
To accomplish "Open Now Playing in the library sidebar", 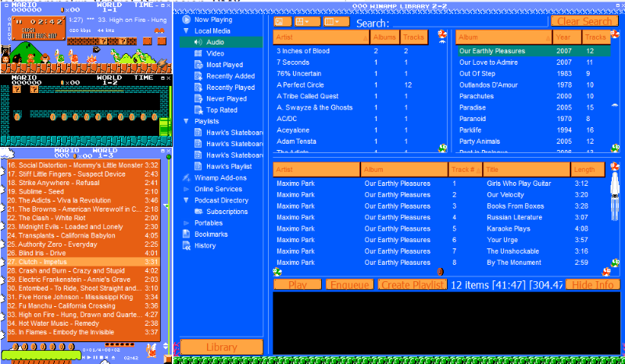I will 207,20.
